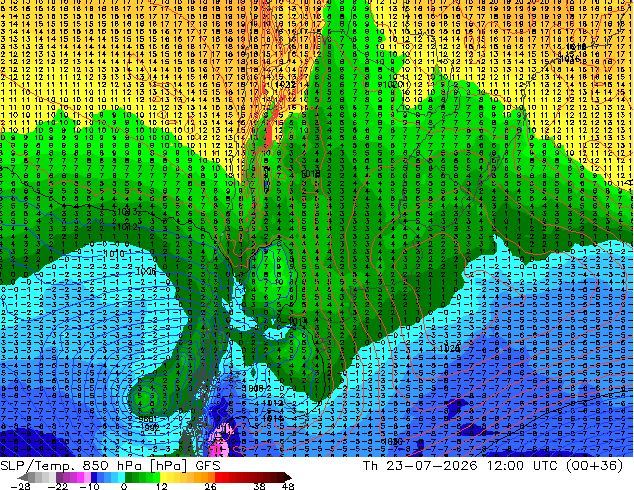Click the '1030' isobar label near the bottom
This screenshot has width=634, height=490.
(392, 441)
